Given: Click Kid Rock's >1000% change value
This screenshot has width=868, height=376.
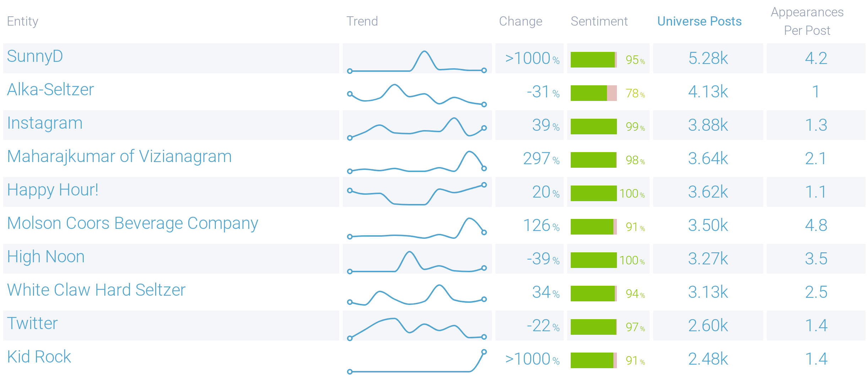Looking at the screenshot, I should (x=532, y=359).
